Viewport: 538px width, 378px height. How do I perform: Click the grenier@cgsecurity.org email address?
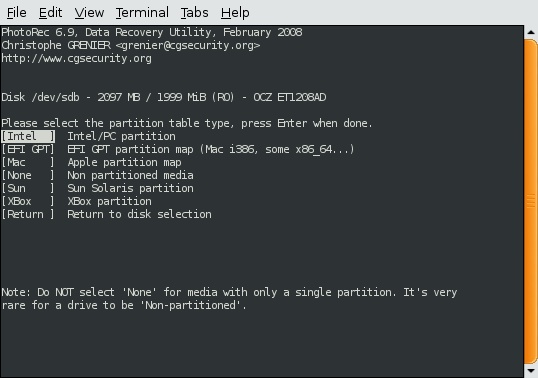point(188,45)
